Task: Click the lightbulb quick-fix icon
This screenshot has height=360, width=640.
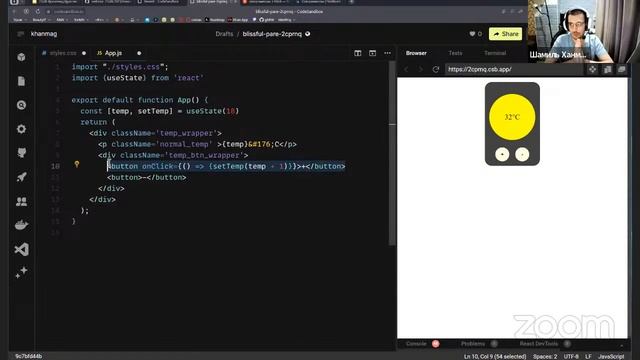Action: pos(77,164)
